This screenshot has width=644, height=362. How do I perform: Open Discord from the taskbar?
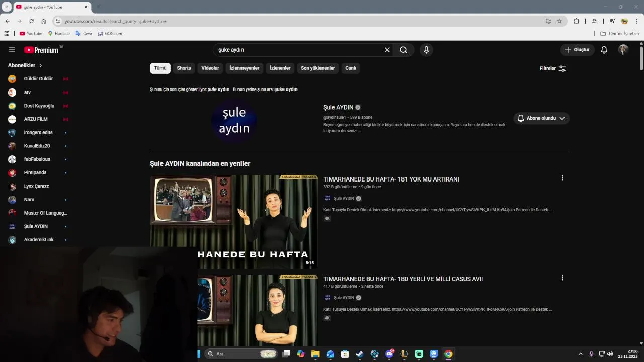(389, 354)
